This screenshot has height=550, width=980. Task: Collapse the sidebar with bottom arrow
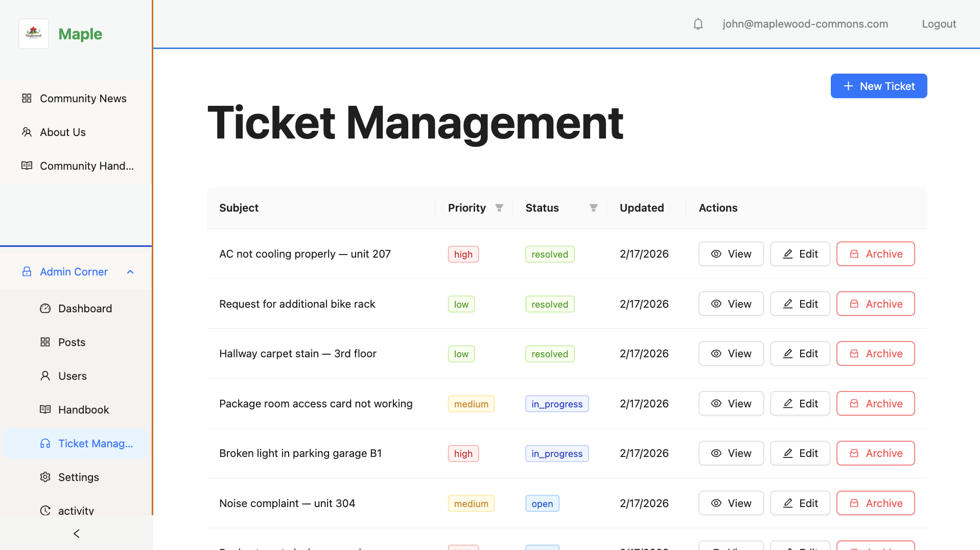77,534
